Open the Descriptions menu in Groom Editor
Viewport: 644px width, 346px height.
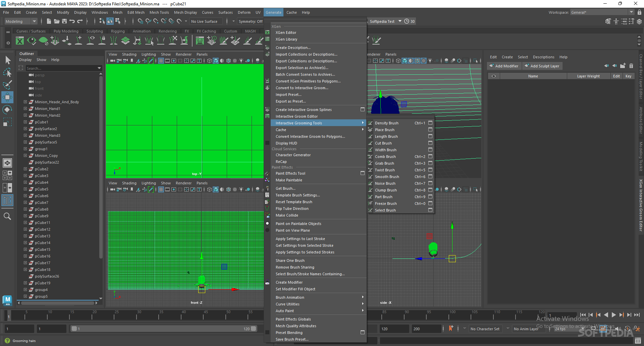543,57
